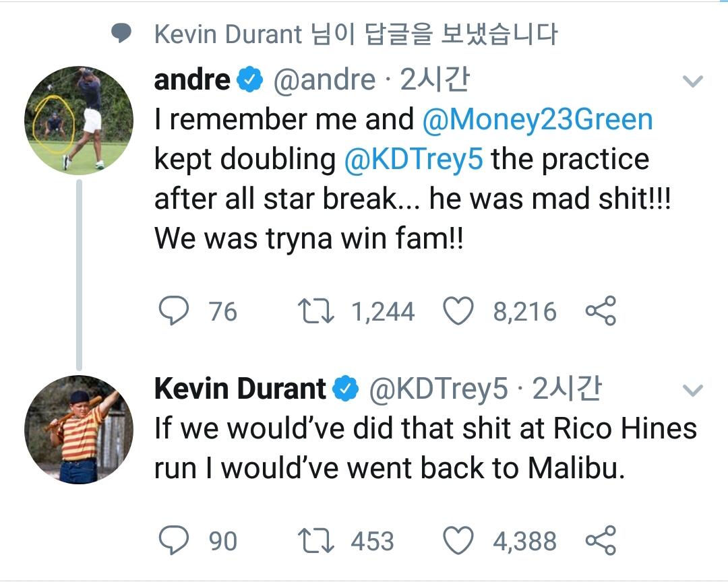Share Kevin Durant's tweet
The width and height of the screenshot is (728, 586).
[600, 541]
